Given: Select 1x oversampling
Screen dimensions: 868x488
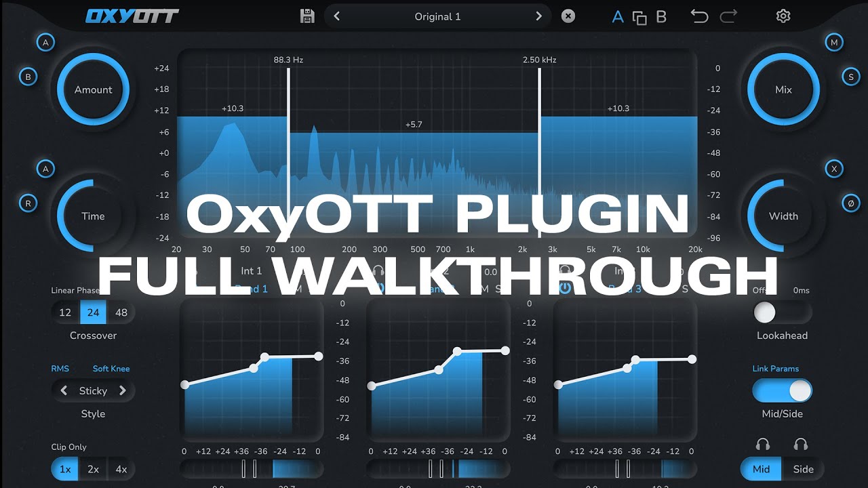Looking at the screenshot, I should (x=65, y=469).
